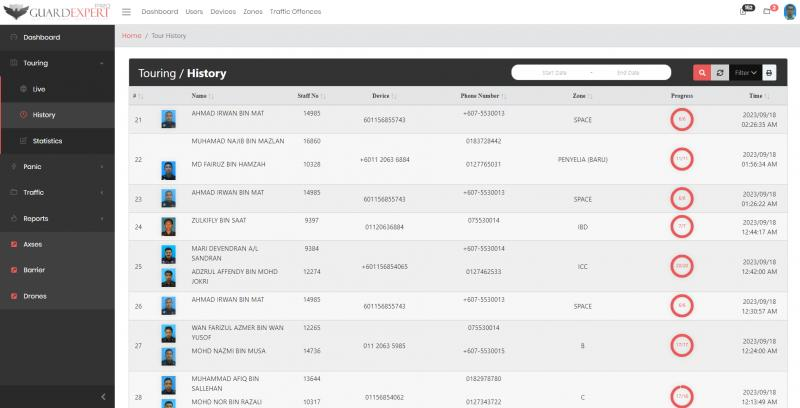800x408 pixels.
Task: Open Traffic Offences in top navigation
Action: (x=295, y=12)
